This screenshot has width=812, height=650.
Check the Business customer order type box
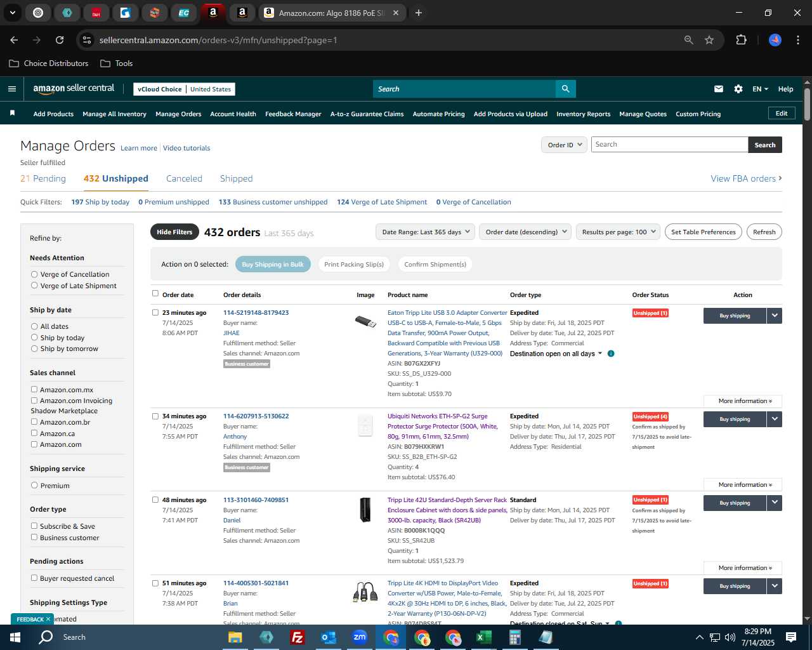[34, 537]
